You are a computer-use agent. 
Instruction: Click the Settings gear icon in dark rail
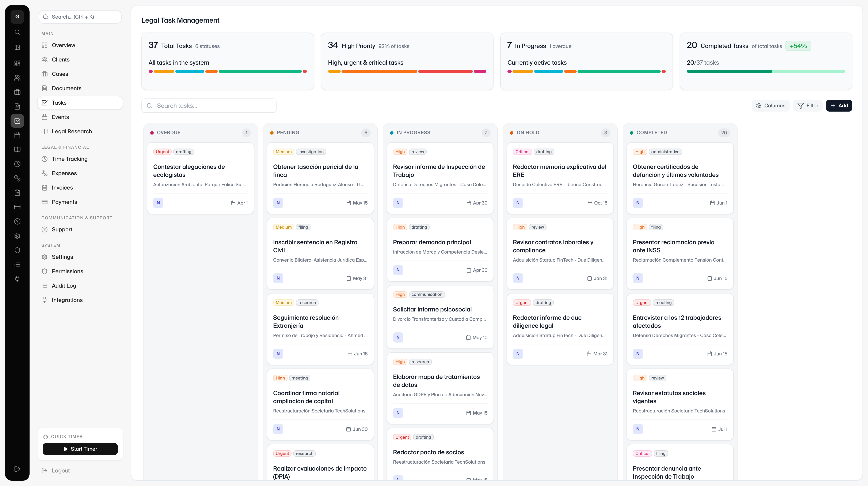click(x=17, y=236)
